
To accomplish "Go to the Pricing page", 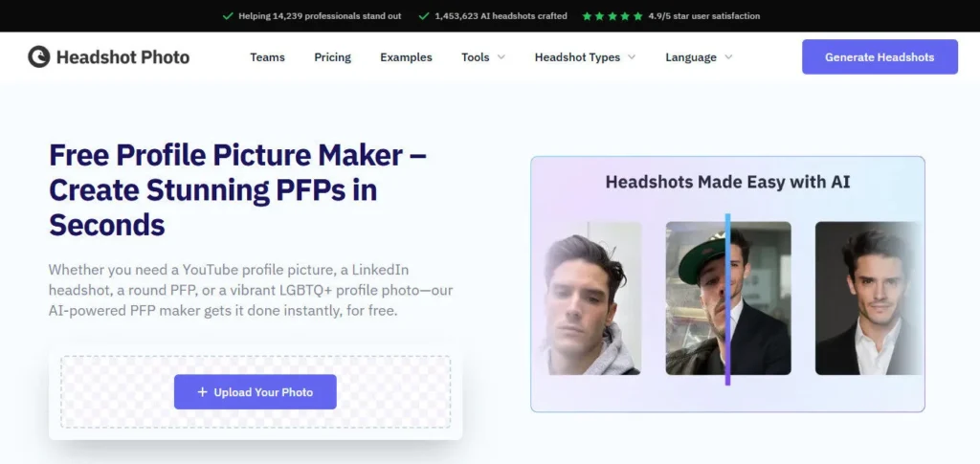I will pos(332,57).
